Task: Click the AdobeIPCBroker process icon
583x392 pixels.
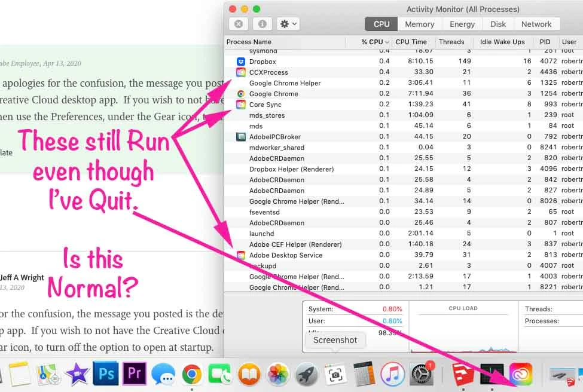Action: [241, 137]
